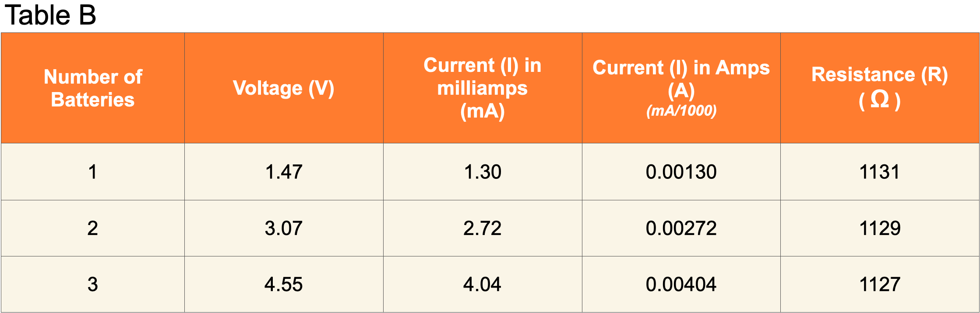Click the amps cell showing 0.00130
This screenshot has width=980, height=313.
point(681,172)
